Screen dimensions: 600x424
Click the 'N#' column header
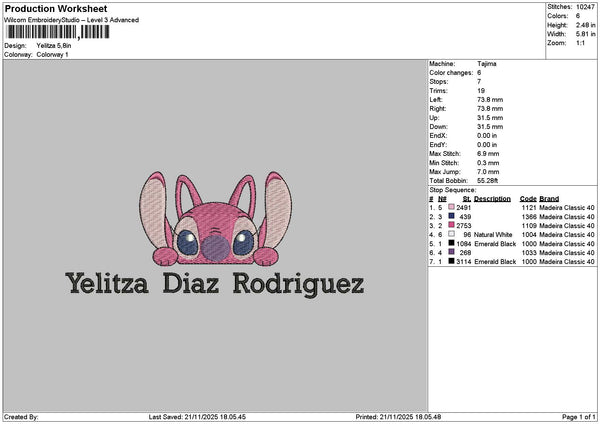point(442,199)
